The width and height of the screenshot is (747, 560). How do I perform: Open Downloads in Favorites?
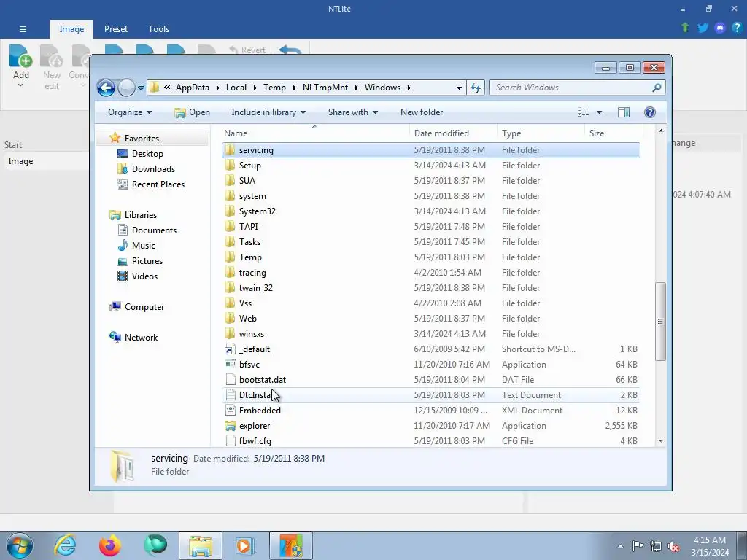tap(146, 169)
